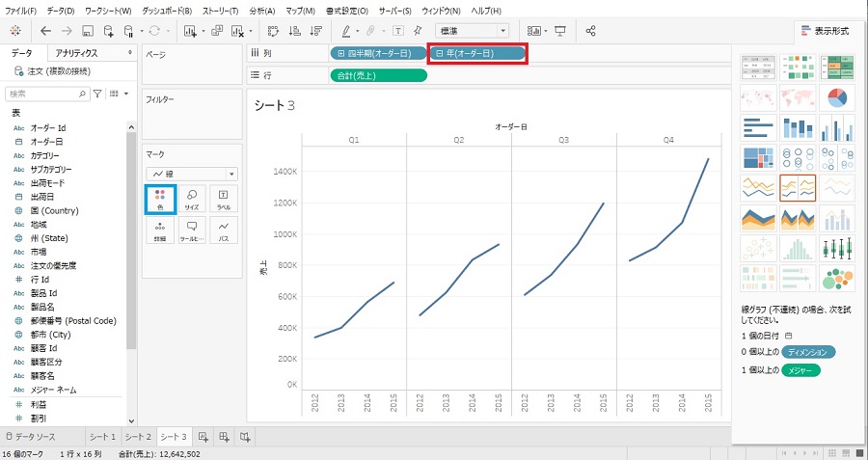
Task: Open the mark type 線 dropdown
Action: coord(191,174)
